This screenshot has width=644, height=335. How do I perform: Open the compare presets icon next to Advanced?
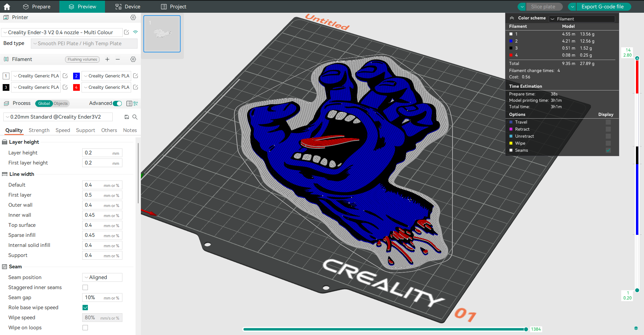(136, 104)
